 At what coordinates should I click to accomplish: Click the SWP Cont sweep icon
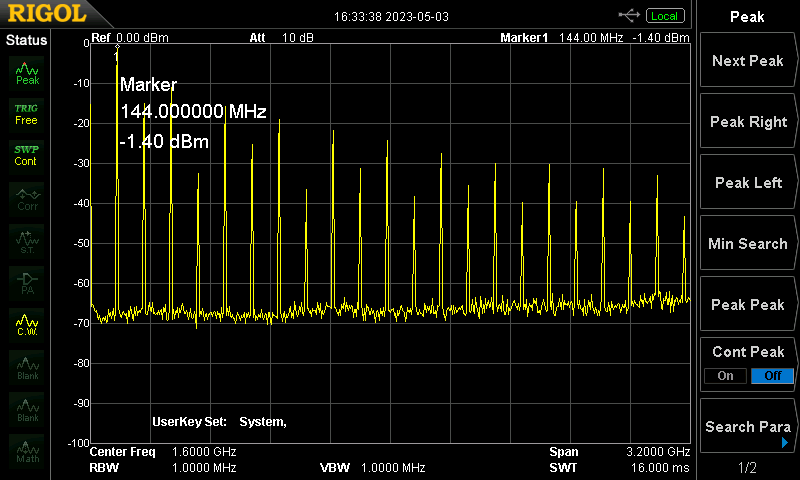pyautogui.click(x=27, y=155)
